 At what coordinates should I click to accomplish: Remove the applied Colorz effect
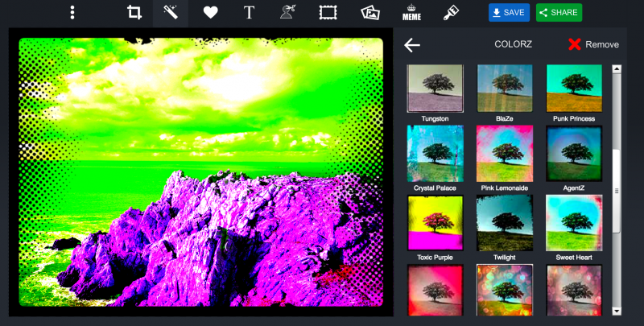pyautogui.click(x=594, y=44)
